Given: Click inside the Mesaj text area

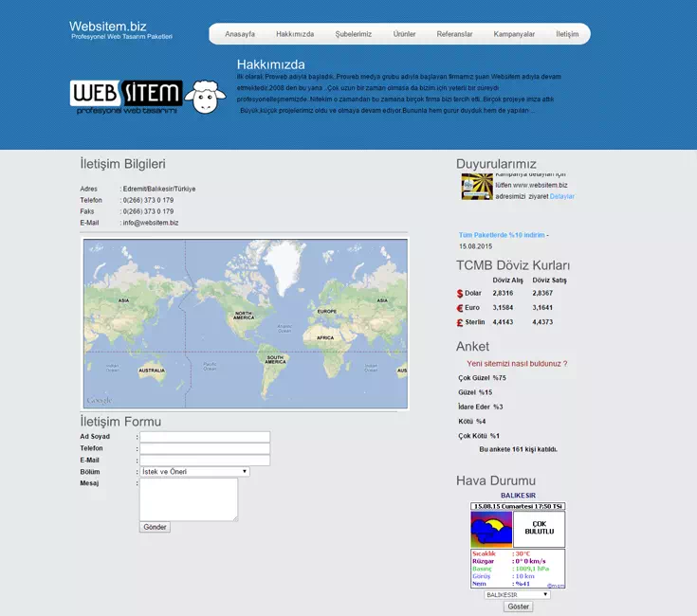Looking at the screenshot, I should pos(189,499).
